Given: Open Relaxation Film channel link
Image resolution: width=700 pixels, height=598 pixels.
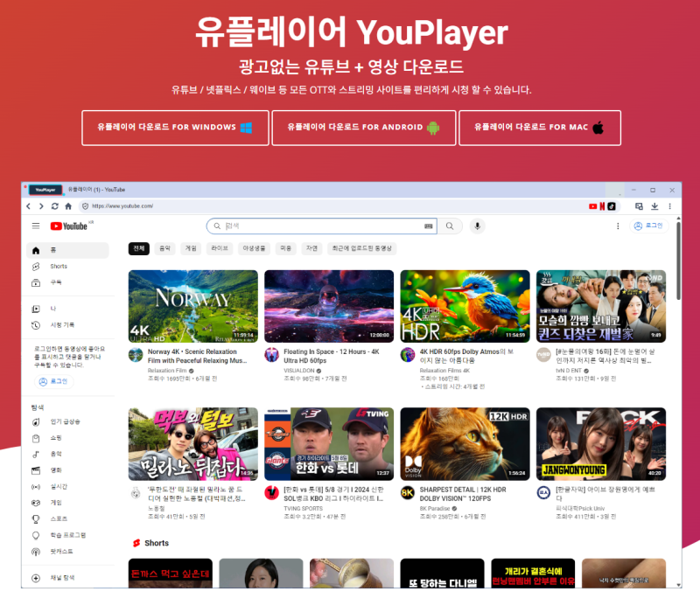Looking at the screenshot, I should click(167, 371).
